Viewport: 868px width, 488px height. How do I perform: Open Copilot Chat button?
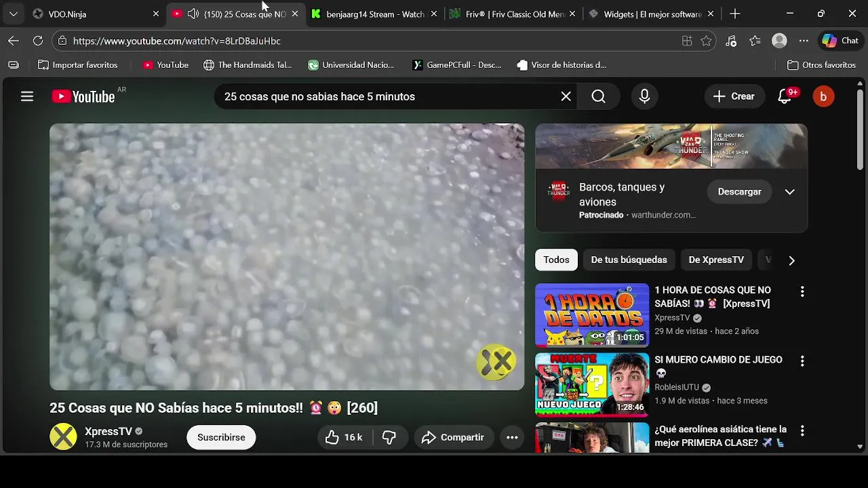pyautogui.click(x=840, y=41)
